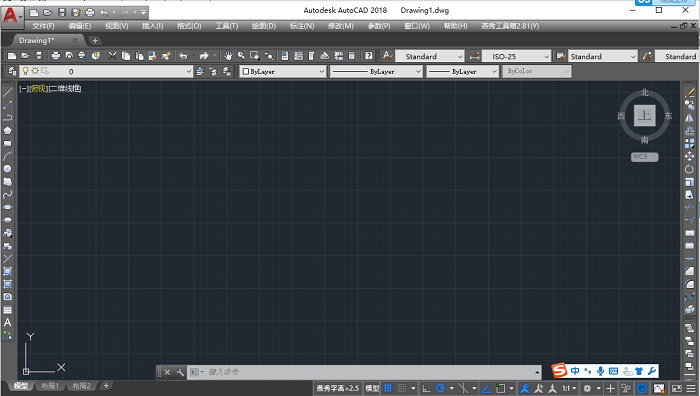700x396 pixels.
Task: Select the Spline draw tool
Action: 8,195
